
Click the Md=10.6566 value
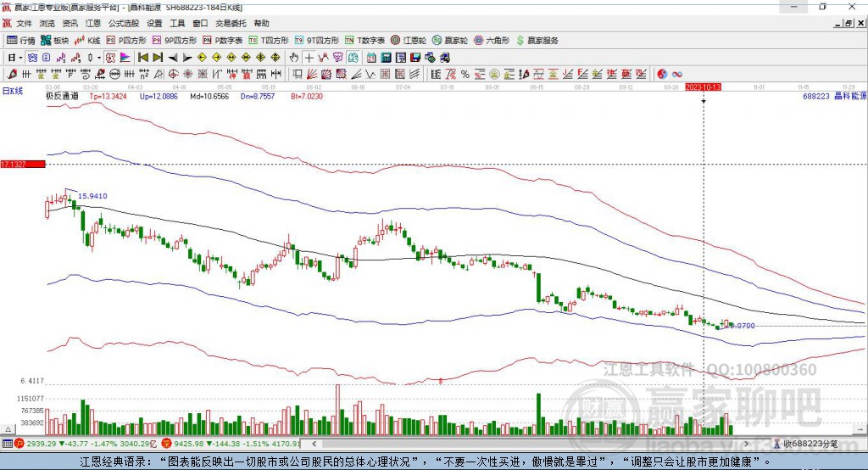click(x=209, y=97)
